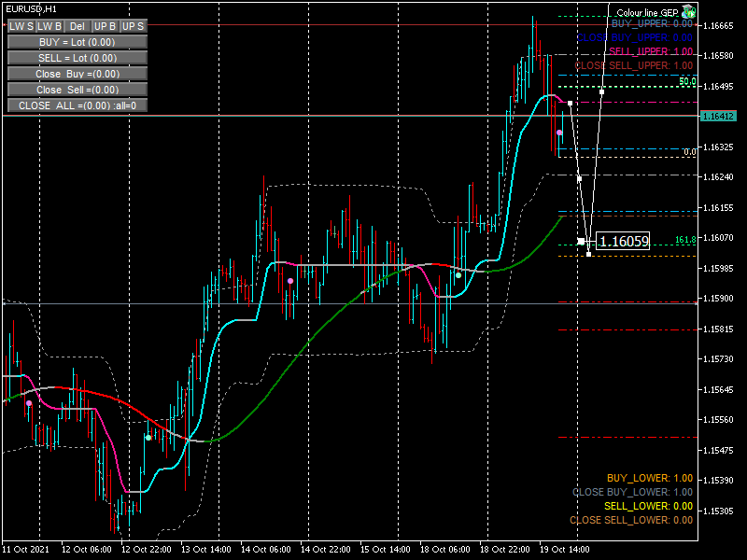This screenshot has width=747, height=560.
Task: Click the white square anchor at the zigzag bottom
Action: click(589, 255)
